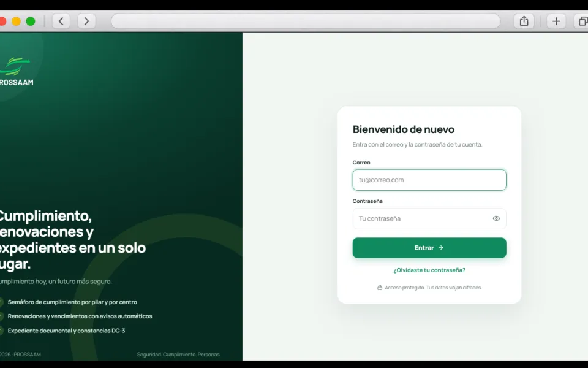Click the Contraseña field label
This screenshot has width=588, height=368.
pyautogui.click(x=367, y=201)
